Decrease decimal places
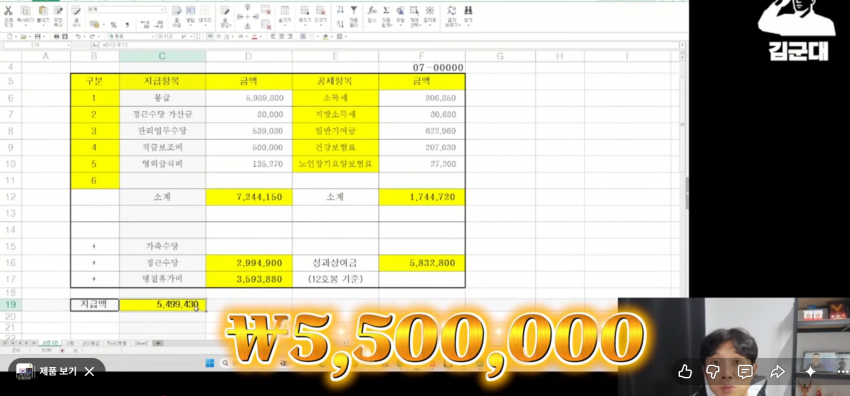Screen dimensions: 850x396 click(159, 24)
